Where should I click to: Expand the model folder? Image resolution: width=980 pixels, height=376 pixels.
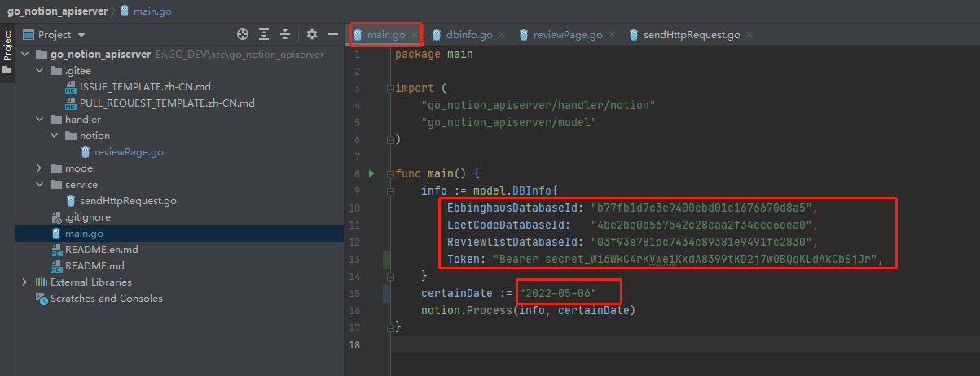coord(41,168)
